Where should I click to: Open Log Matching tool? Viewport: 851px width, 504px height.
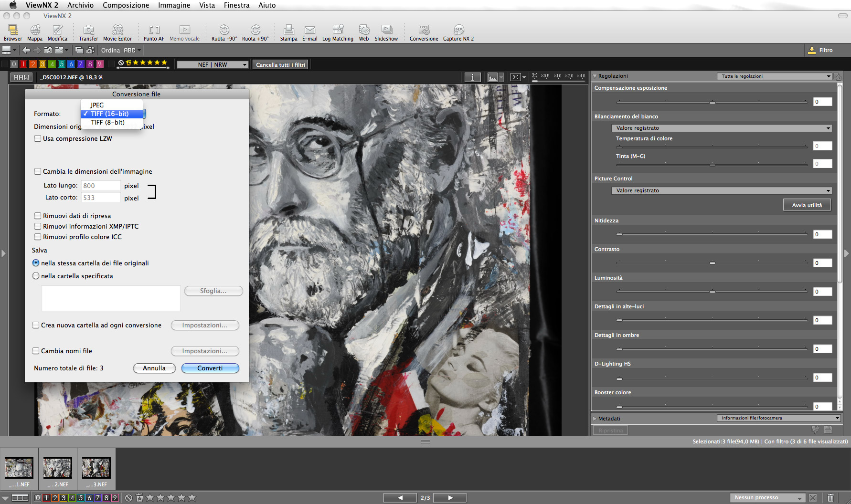338,32
